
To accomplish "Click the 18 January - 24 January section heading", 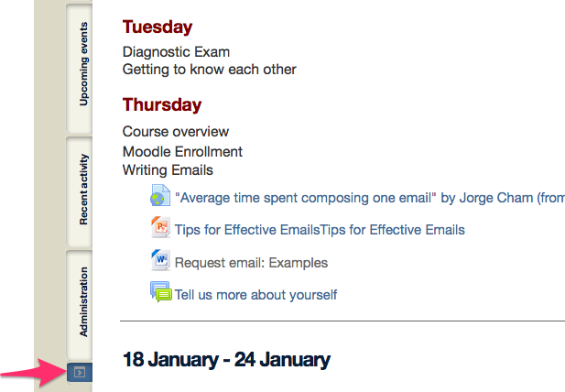I will [x=226, y=360].
